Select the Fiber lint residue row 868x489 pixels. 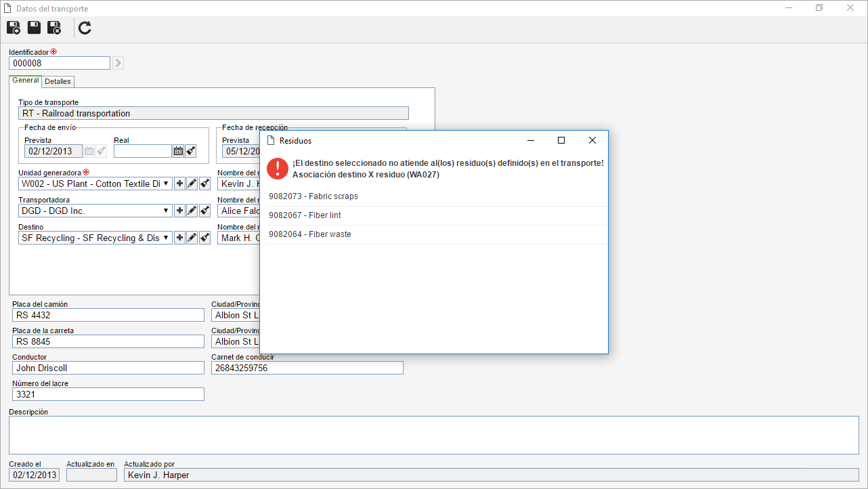click(433, 215)
